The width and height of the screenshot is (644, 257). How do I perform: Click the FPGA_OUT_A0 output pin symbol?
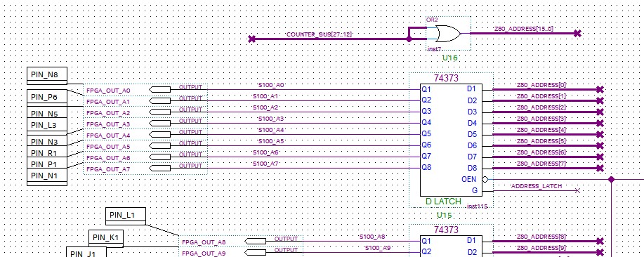coord(159,89)
